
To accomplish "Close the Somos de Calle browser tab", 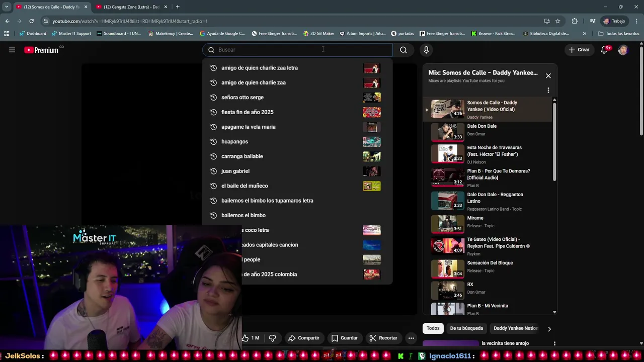I will pyautogui.click(x=86, y=7).
